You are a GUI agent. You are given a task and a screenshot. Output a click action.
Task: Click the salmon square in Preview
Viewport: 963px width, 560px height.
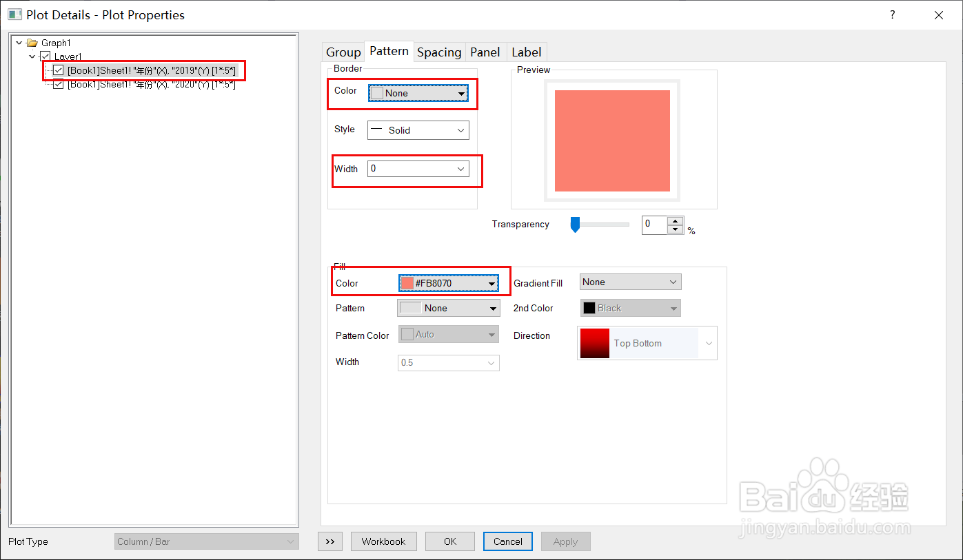click(612, 141)
